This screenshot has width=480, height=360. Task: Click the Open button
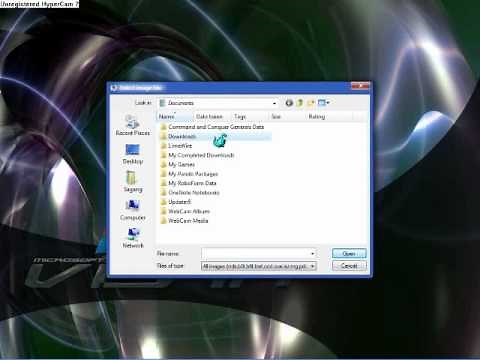(x=349, y=254)
